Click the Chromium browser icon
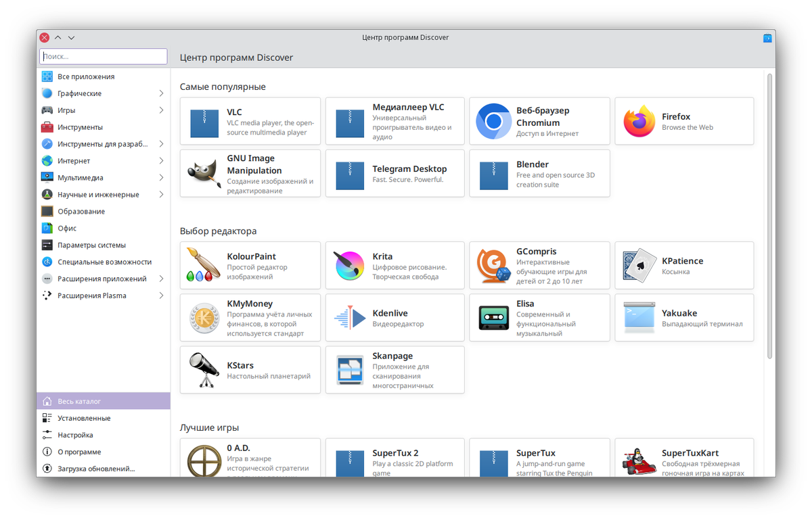 (x=493, y=121)
